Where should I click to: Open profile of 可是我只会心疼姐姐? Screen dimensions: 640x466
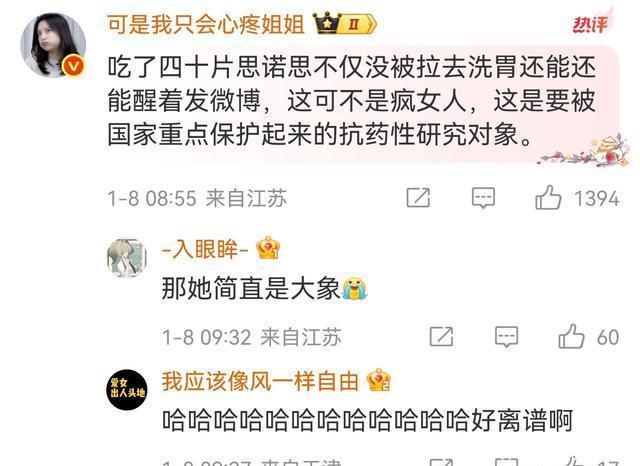point(206,24)
